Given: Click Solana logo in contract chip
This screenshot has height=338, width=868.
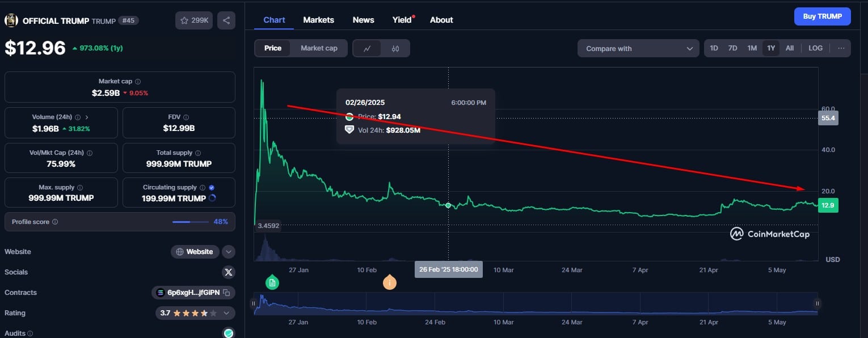Looking at the screenshot, I should pyautogui.click(x=161, y=293).
